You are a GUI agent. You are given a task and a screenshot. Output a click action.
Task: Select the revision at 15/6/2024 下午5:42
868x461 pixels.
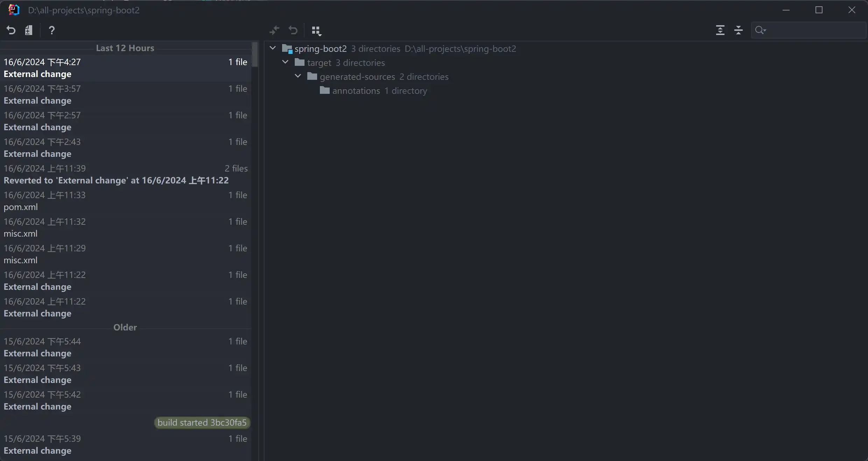point(125,400)
